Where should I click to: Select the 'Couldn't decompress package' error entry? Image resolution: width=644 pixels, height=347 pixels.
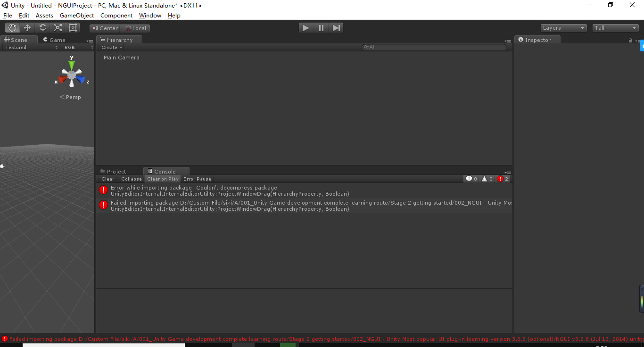pyautogui.click(x=305, y=190)
